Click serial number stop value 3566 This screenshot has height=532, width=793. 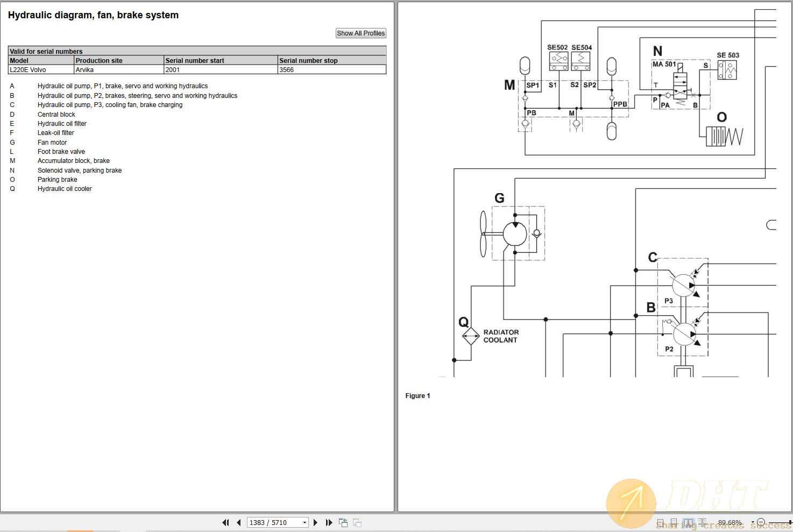332,69
